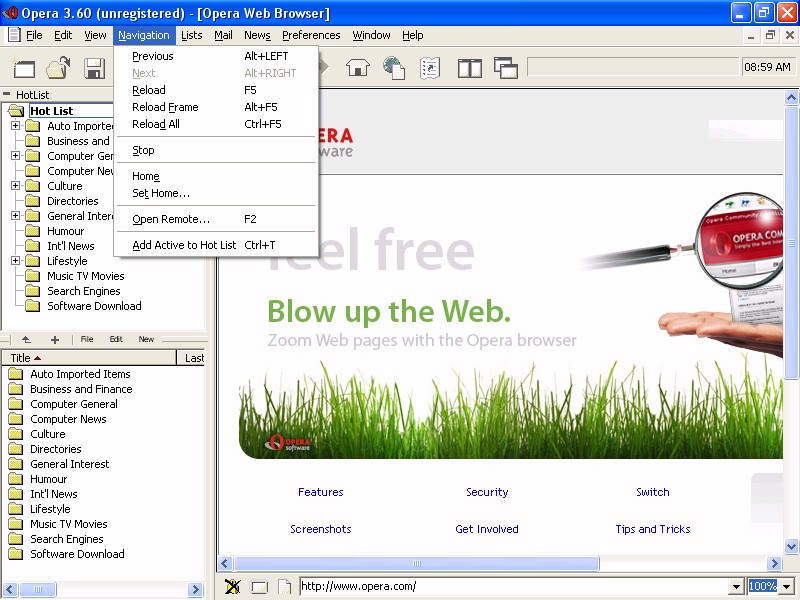Collapse the HotList panel with minus button
800x600 pixels.
click(7, 94)
